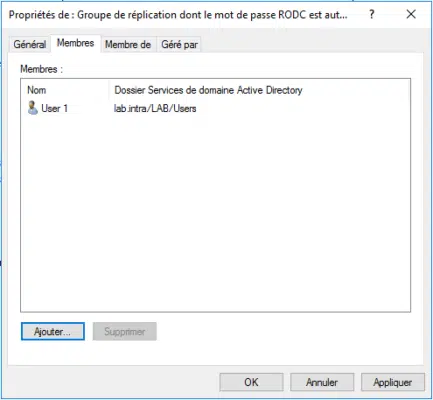Select the User 1 name entry

(x=54, y=108)
